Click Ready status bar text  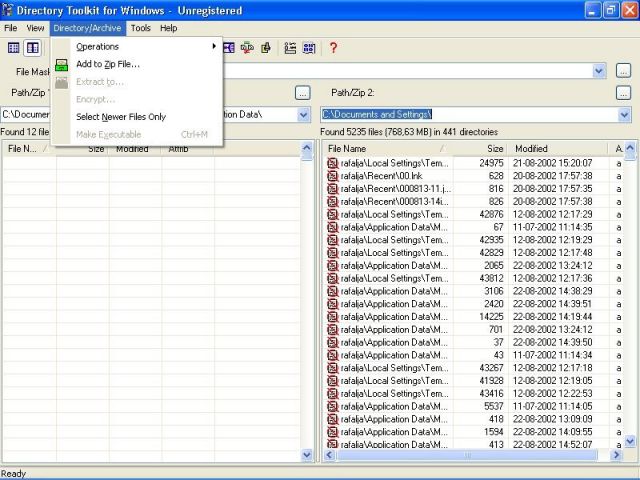[x=13, y=473]
